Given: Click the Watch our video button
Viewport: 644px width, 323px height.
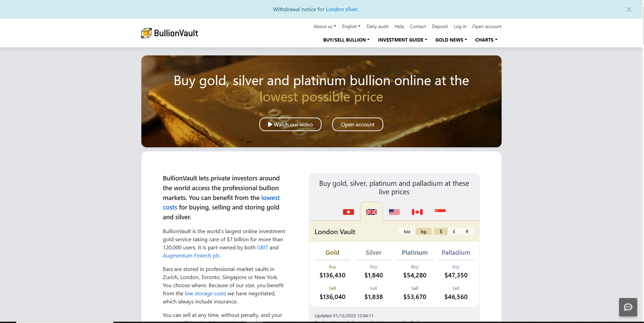Looking at the screenshot, I should pyautogui.click(x=290, y=124).
